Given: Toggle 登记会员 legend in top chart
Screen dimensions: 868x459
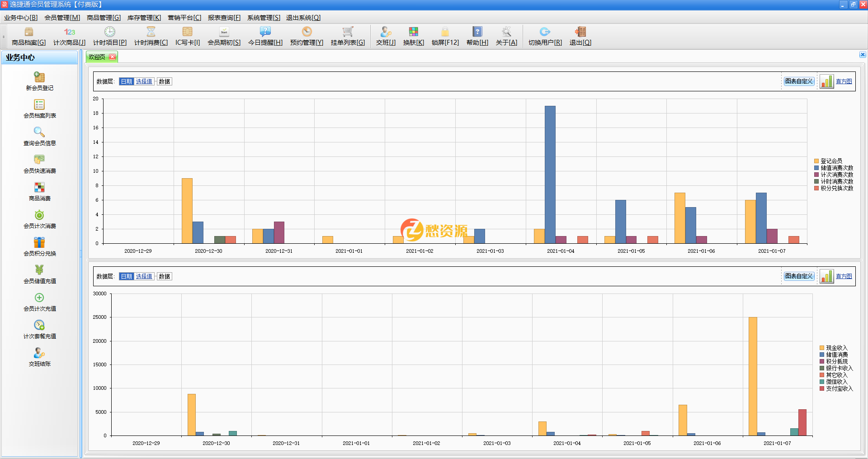Looking at the screenshot, I should tap(831, 161).
